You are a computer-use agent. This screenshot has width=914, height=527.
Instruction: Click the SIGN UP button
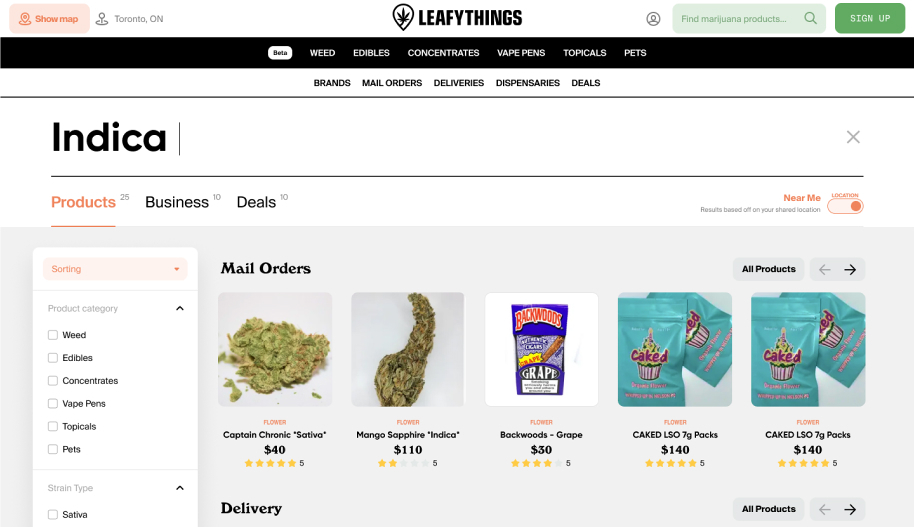pyautogui.click(x=870, y=19)
